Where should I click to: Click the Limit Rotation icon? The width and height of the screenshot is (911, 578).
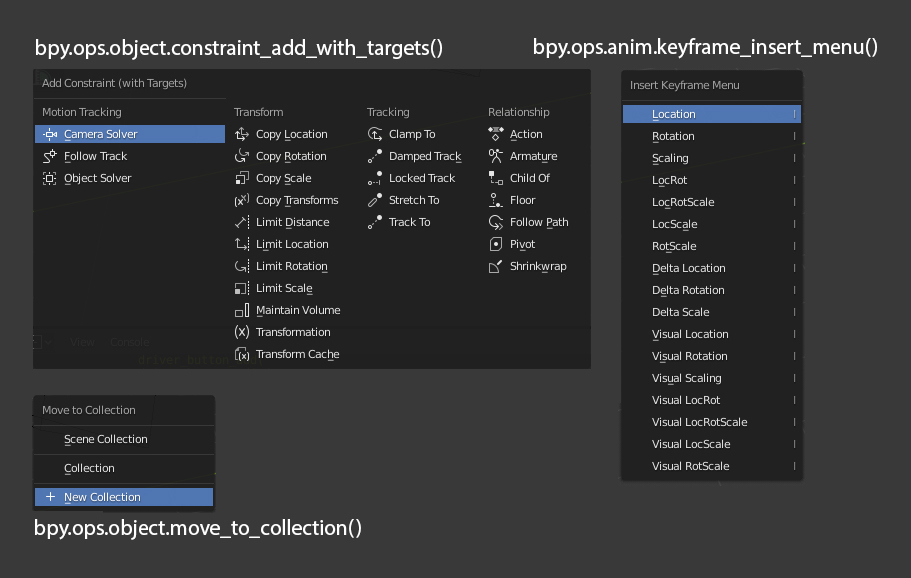point(242,267)
